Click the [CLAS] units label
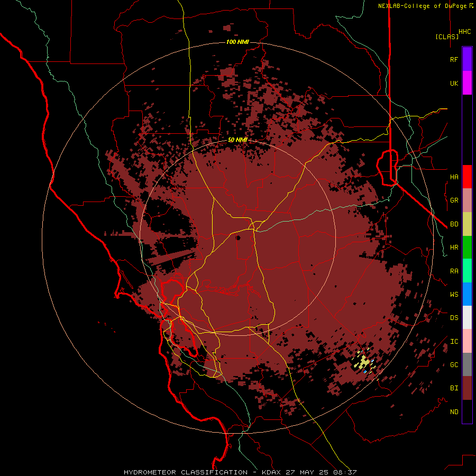 coord(447,36)
